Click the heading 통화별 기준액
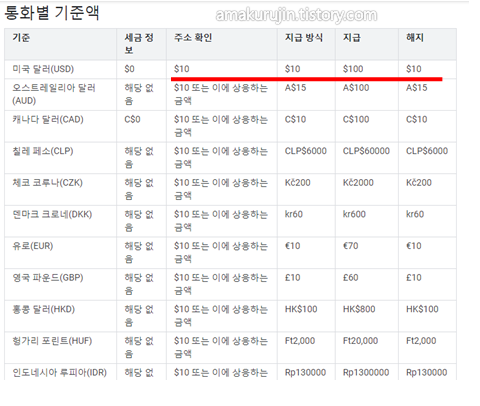Image resolution: width=480 pixels, height=406 pixels. click(52, 13)
